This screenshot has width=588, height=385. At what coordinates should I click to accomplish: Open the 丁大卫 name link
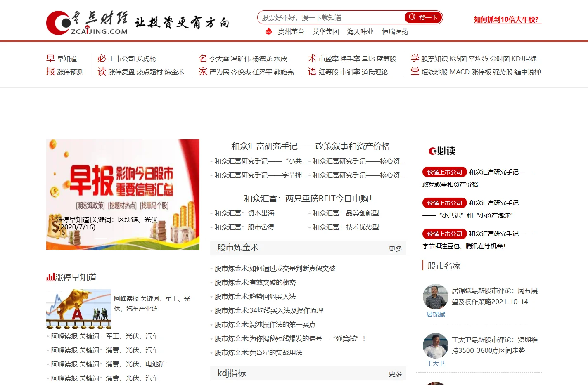coord(436,364)
